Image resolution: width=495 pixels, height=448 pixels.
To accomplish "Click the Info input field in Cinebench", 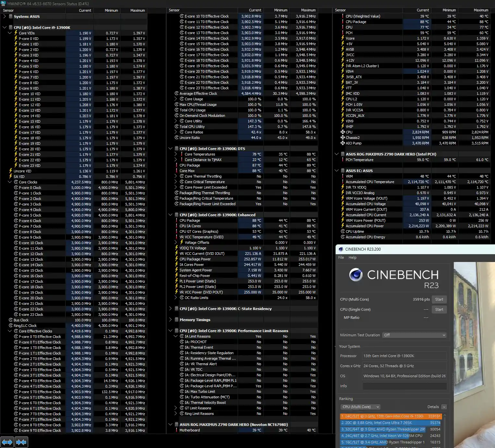I will (x=404, y=386).
